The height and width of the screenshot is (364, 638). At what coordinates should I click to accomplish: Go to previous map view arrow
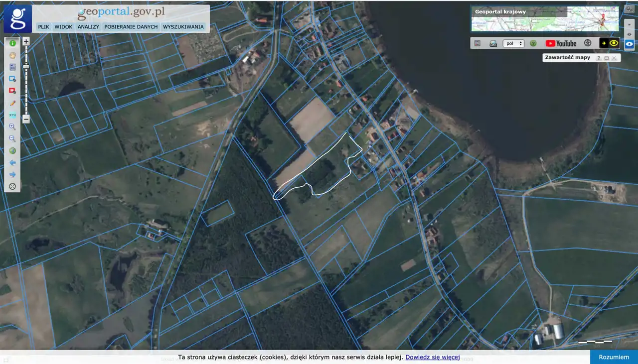coord(12,163)
